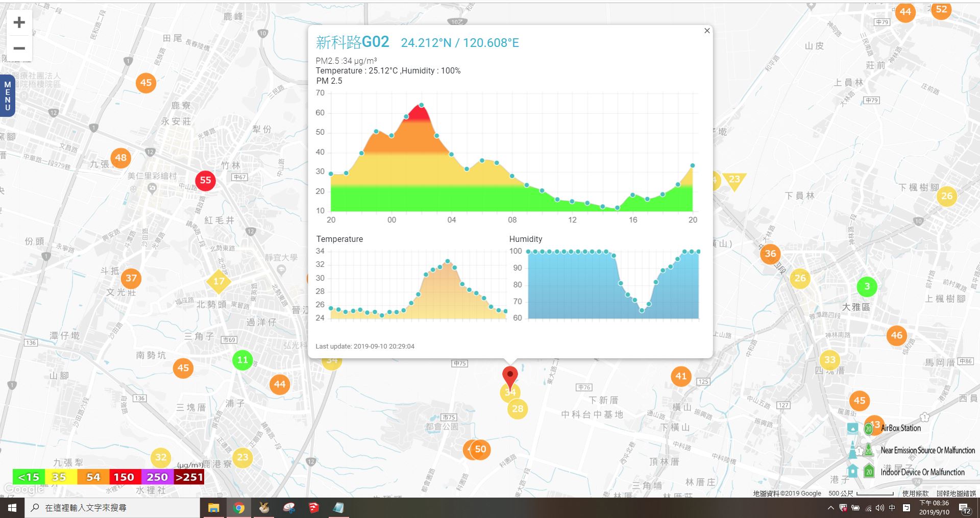This screenshot has width=980, height=518.
Task: Click the Near Emission Source Or Malfunction label
Action: [927, 450]
